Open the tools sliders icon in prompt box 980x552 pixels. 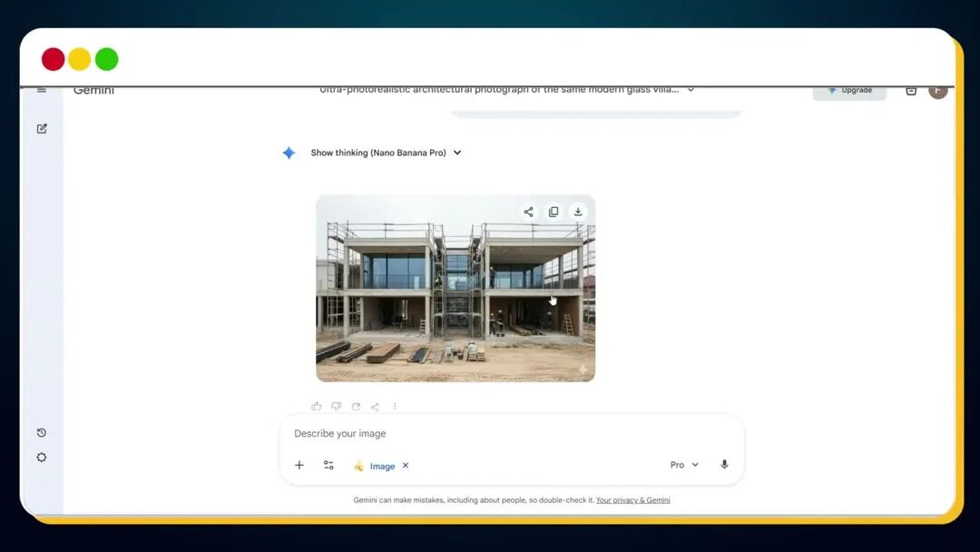(328, 465)
